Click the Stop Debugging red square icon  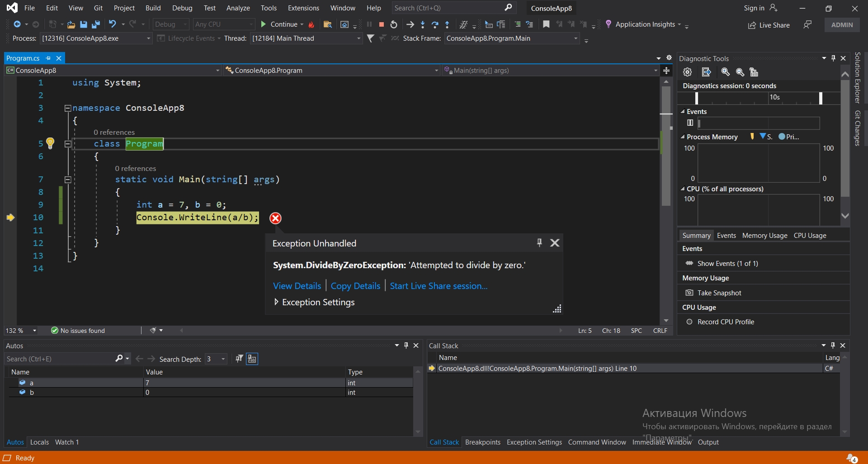(x=381, y=24)
